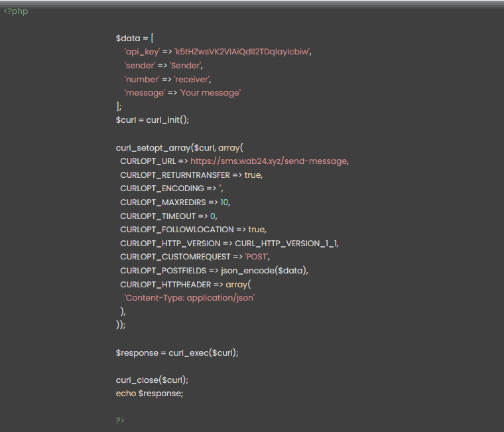Click the 'Your message' string
This screenshot has width=504, height=432.
tap(210, 93)
